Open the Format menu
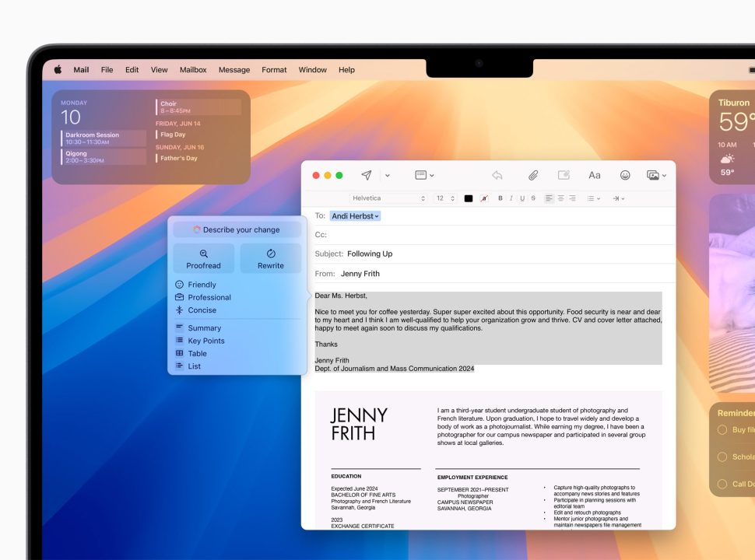This screenshot has width=755, height=560. 274,70
